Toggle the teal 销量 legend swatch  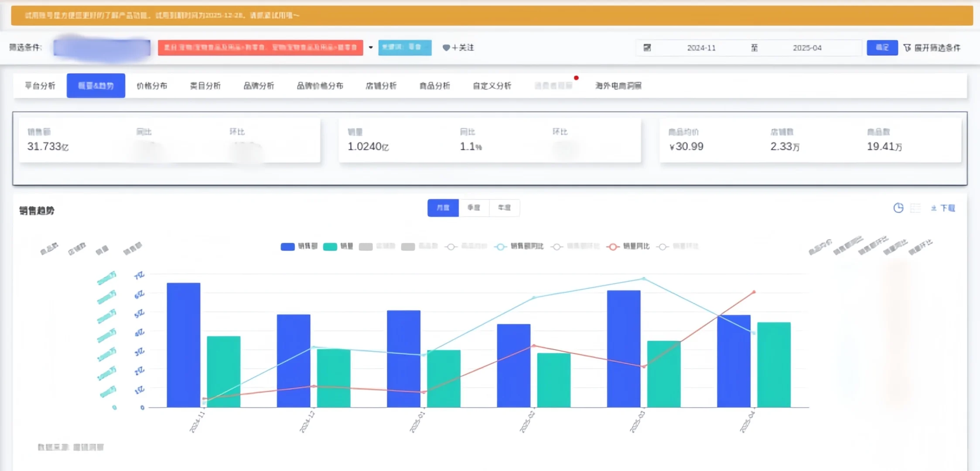(330, 246)
